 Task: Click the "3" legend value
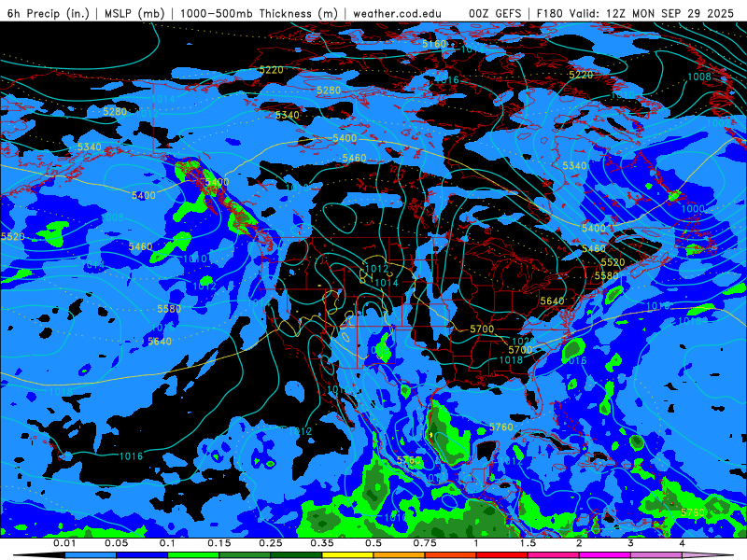[631, 543]
